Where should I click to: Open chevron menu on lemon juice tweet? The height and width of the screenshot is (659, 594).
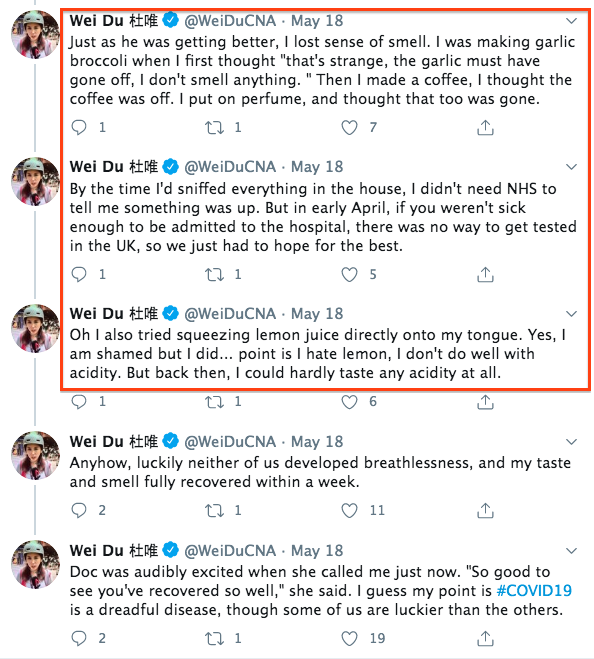pos(571,314)
